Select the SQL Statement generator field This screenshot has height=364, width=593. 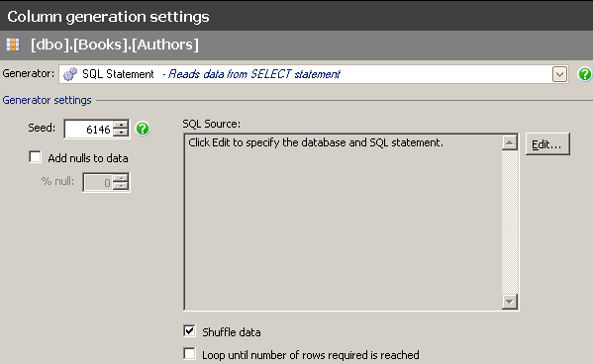(x=314, y=74)
